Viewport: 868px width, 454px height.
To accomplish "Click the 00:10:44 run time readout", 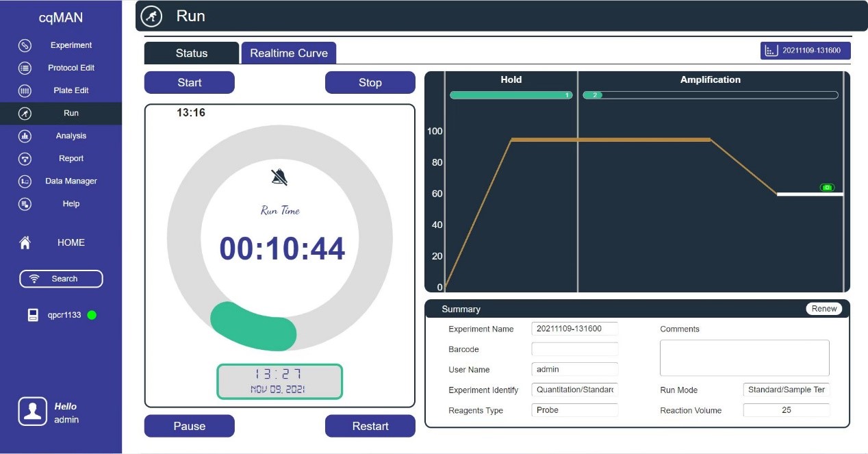I will coord(282,249).
